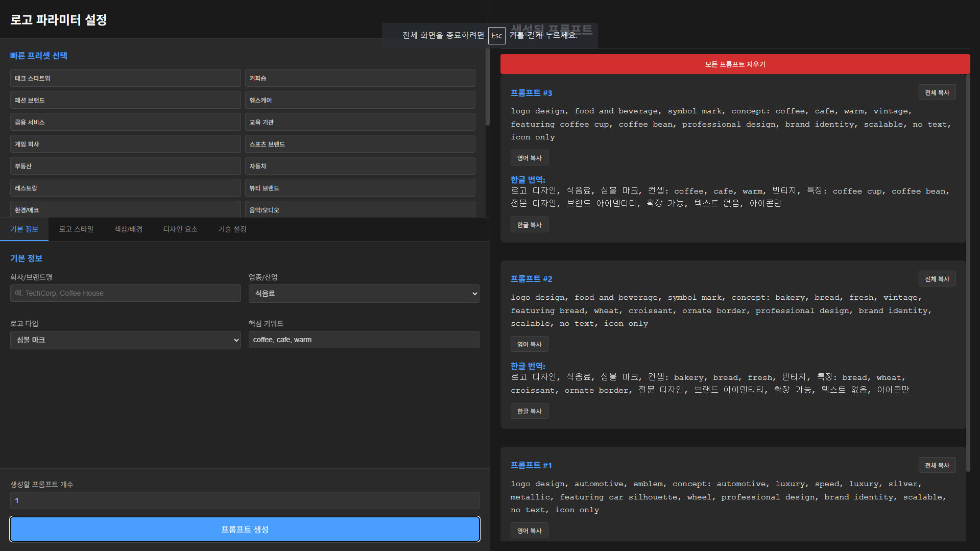Open the 색상/배경 tab
The width and height of the screenshot is (980, 551).
[128, 229]
